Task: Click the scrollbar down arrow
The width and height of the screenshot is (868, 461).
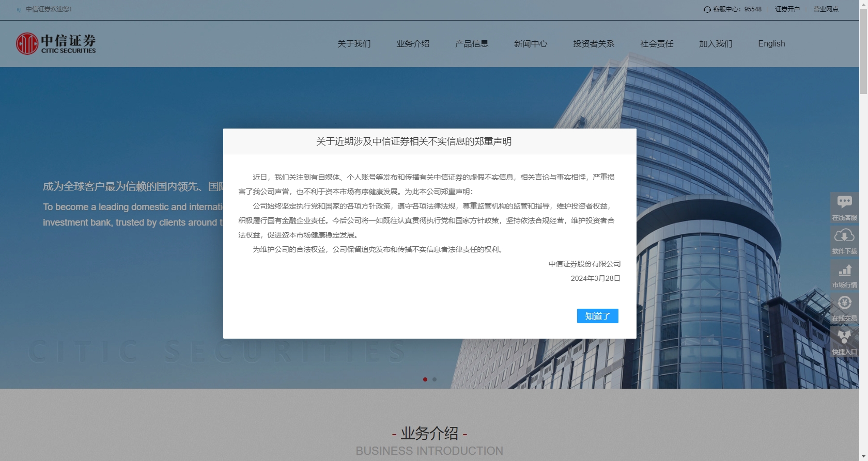Action: [x=863, y=457]
